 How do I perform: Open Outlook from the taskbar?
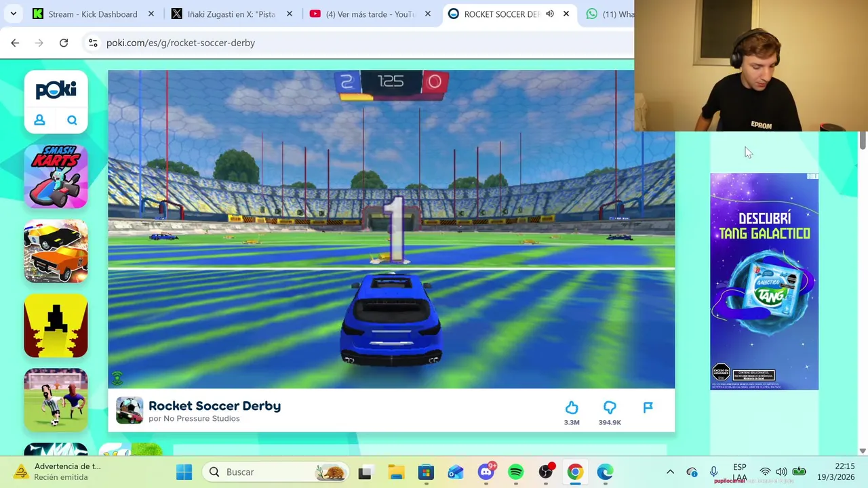click(456, 472)
